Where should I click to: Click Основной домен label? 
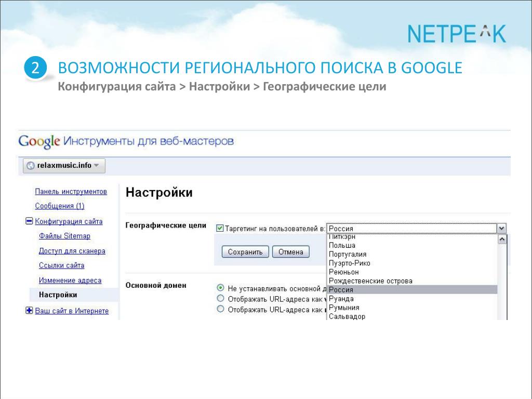point(156,285)
